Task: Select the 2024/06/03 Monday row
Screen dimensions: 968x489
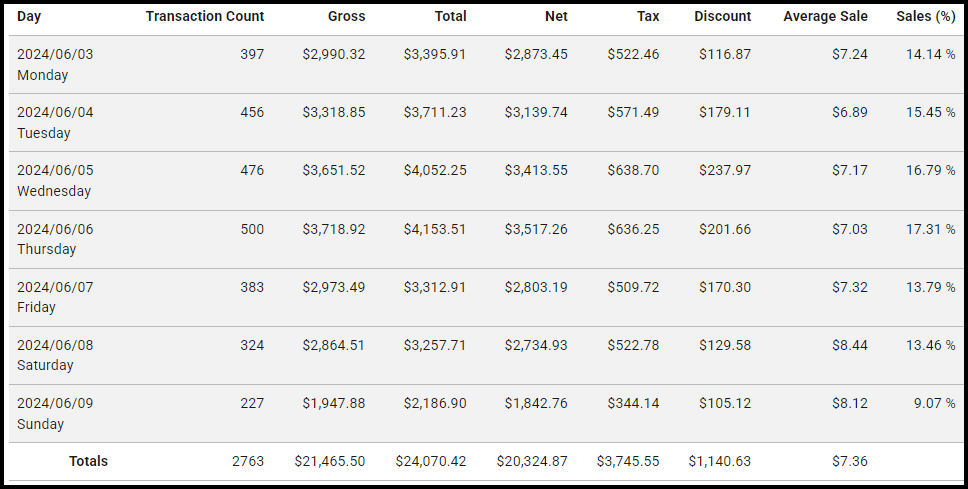Action: 55,64
